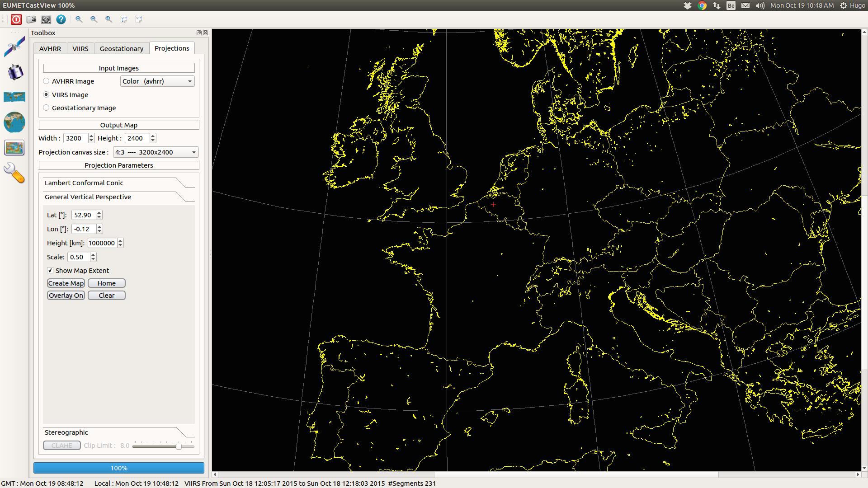Click the disabled CLAHE button
The image size is (868, 488).
62,446
